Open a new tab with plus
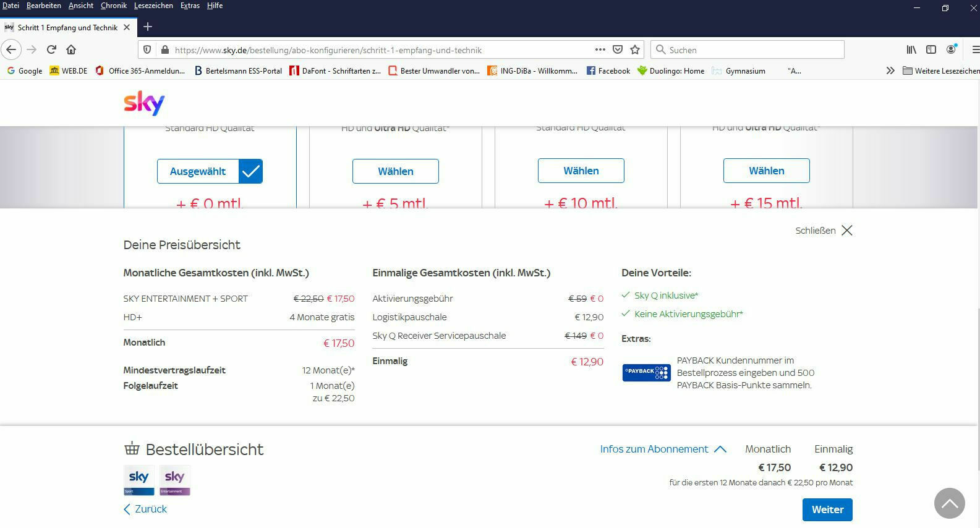 click(147, 27)
